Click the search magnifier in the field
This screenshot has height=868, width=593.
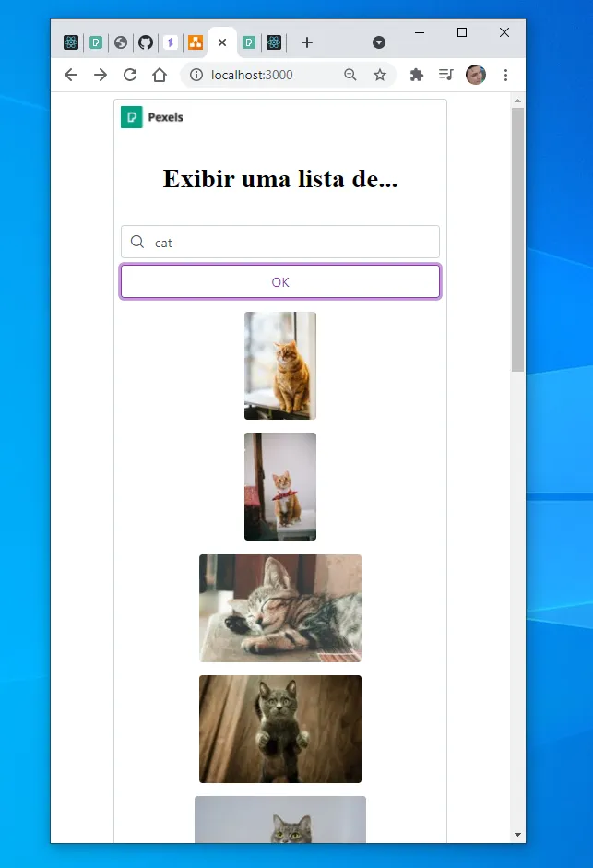coord(137,242)
